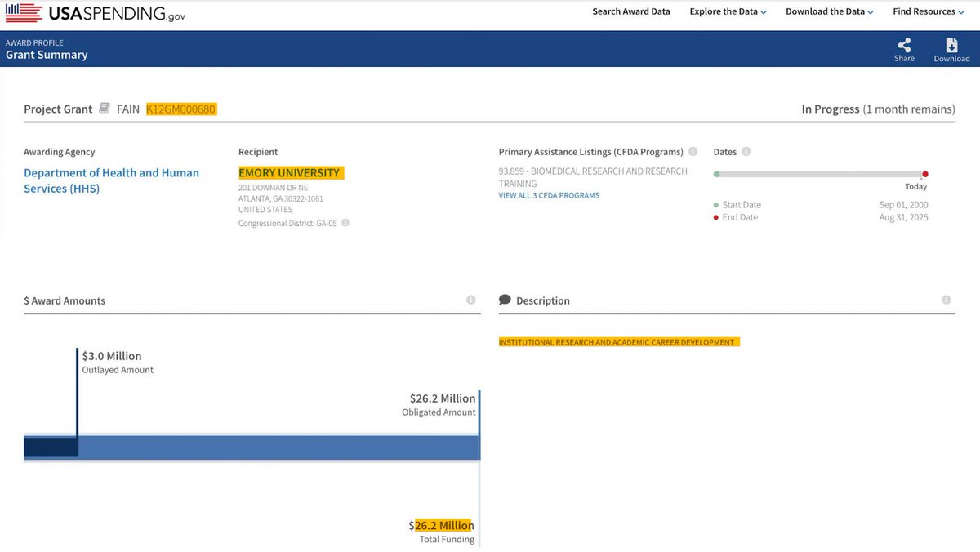The width and height of the screenshot is (980, 552).
Task: Open Department of Health and Human Services link
Action: (111, 180)
